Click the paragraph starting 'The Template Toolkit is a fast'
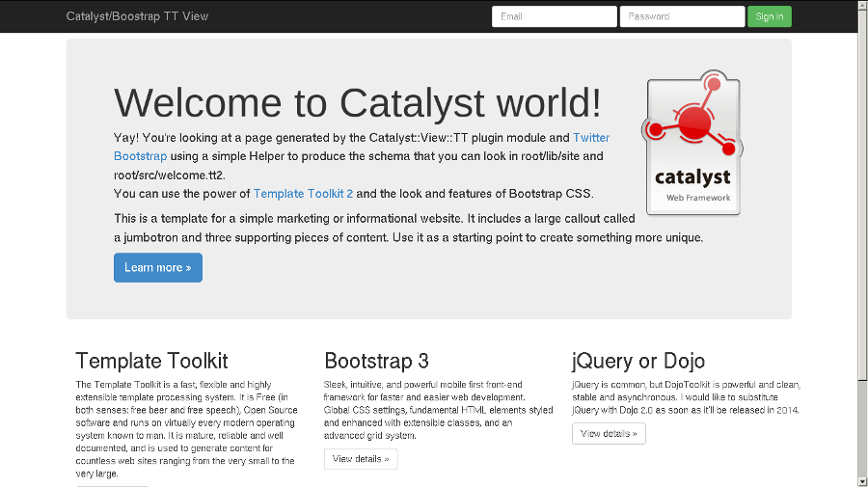Screen dimensions: 868x487 tap(186, 429)
